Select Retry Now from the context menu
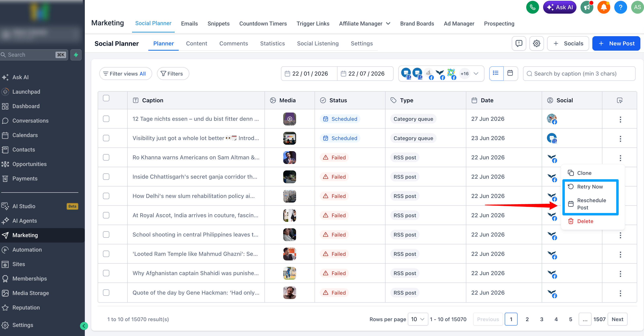The image size is (644, 336). pyautogui.click(x=590, y=186)
